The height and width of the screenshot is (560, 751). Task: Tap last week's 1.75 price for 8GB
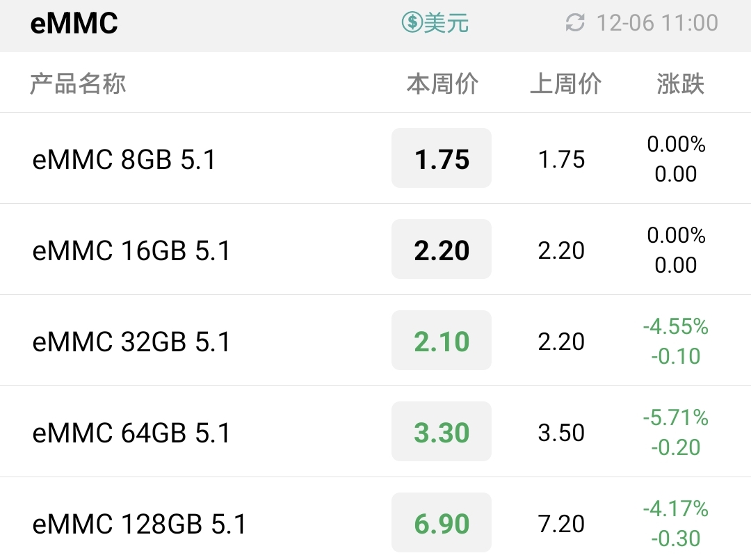point(561,159)
